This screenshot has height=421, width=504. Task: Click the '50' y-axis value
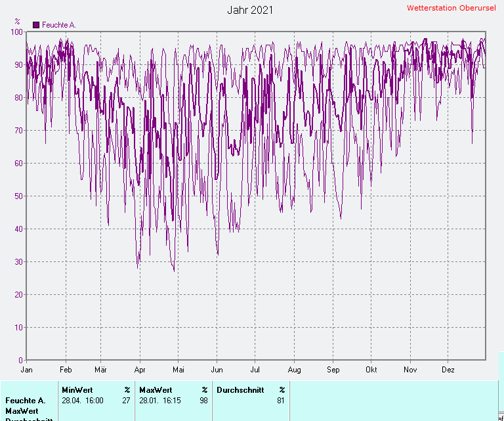point(18,196)
